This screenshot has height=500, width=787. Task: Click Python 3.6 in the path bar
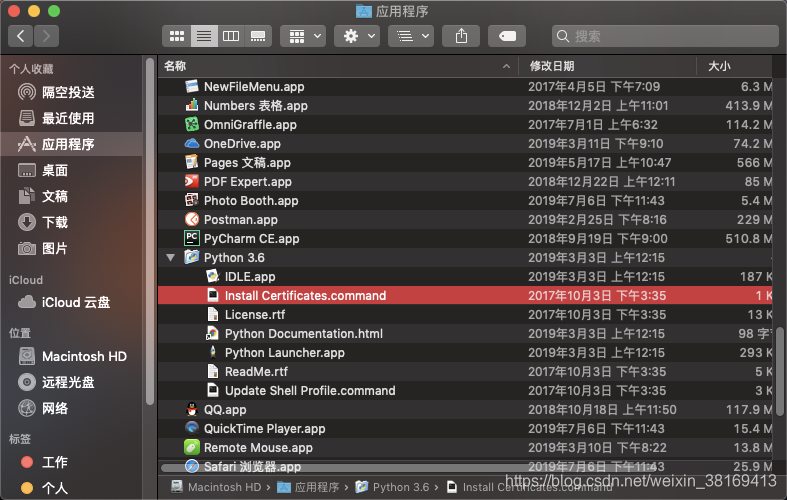coord(392,487)
